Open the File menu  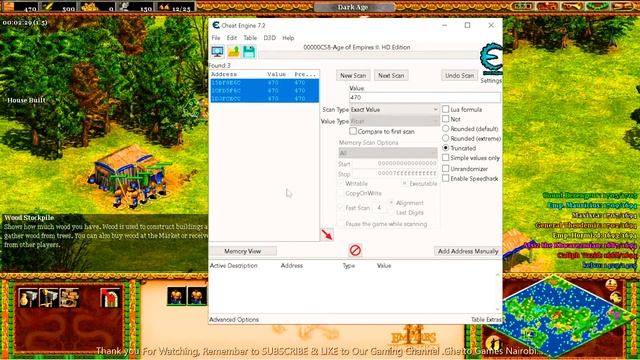(216, 38)
